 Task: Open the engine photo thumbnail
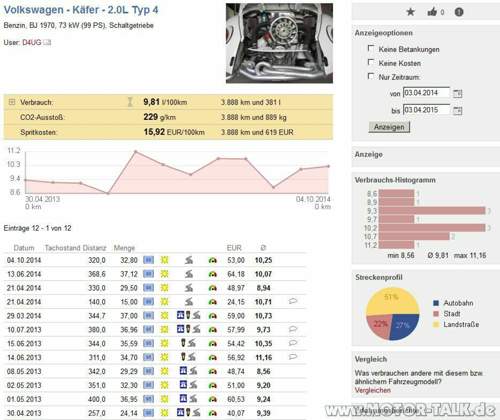(x=279, y=43)
